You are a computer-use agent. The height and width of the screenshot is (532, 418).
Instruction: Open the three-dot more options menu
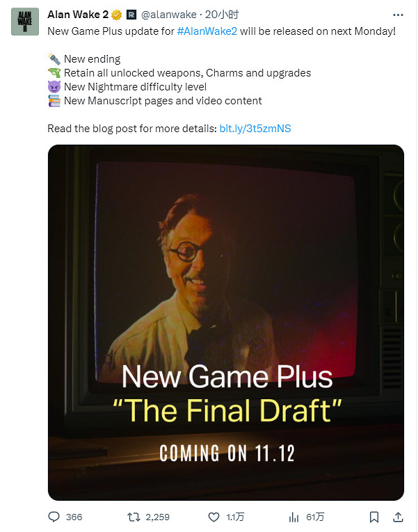(x=398, y=15)
